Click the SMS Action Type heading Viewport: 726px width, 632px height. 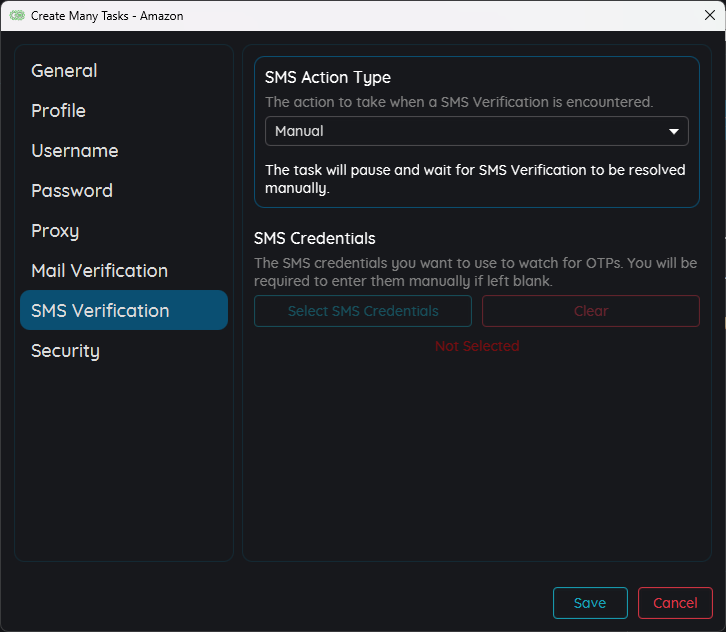328,78
